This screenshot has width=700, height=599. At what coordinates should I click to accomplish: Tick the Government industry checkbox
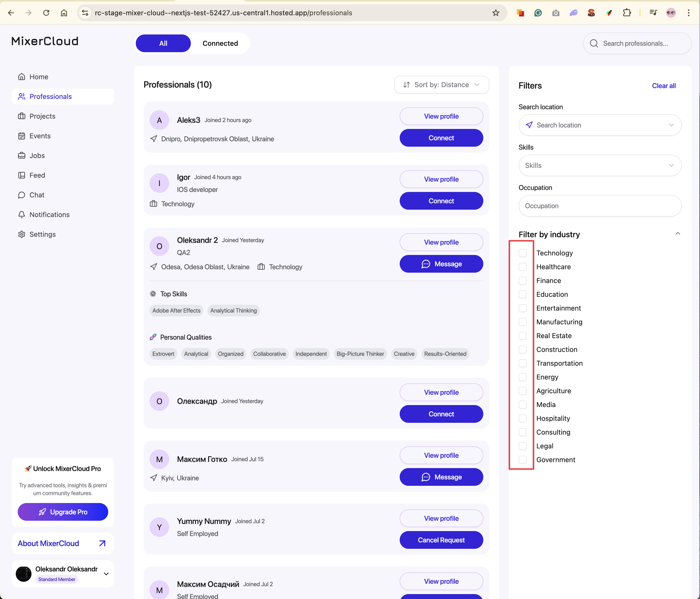pos(523,460)
